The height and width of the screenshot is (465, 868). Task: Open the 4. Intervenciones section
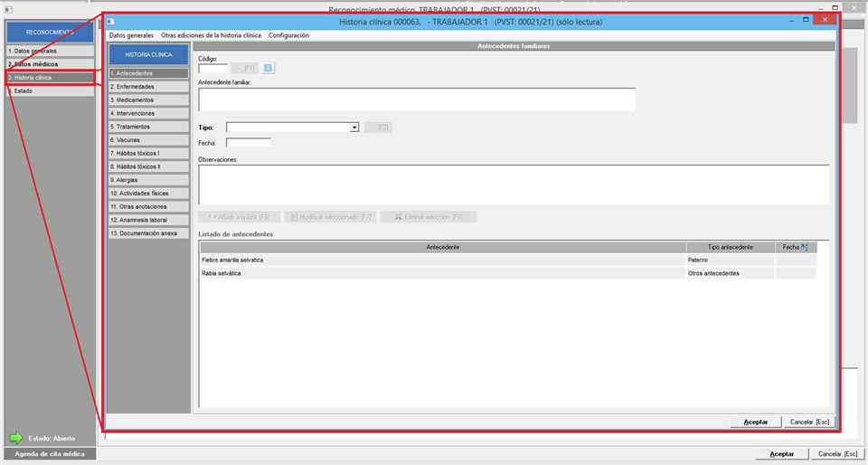[148, 113]
